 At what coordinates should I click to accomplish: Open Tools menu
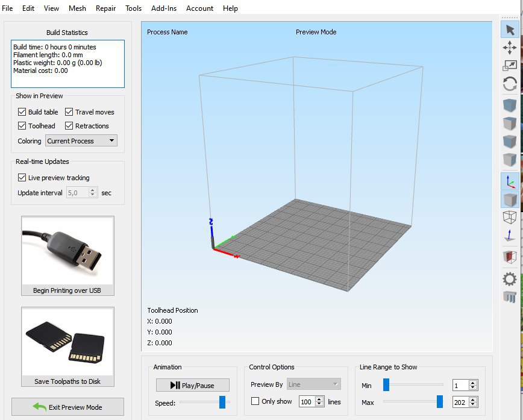(x=133, y=8)
